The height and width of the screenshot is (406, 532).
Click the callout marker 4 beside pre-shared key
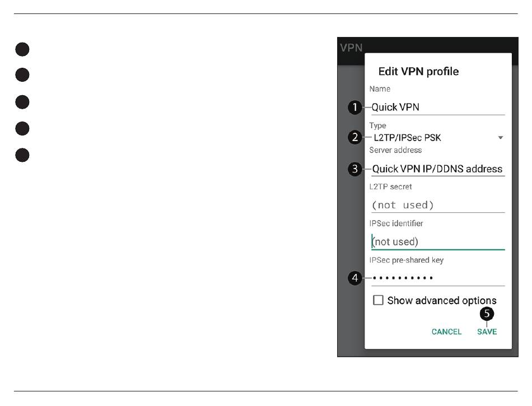pos(355,278)
